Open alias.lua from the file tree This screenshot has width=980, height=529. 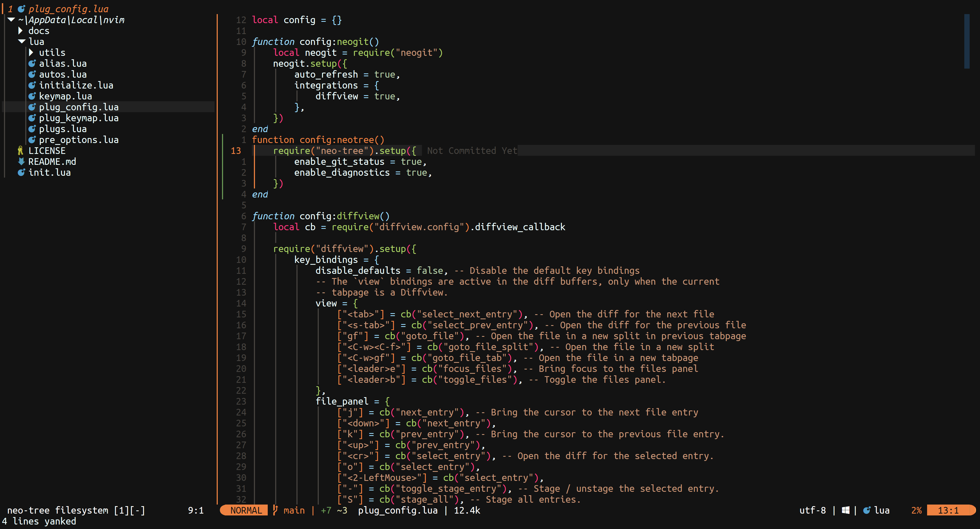[63, 64]
